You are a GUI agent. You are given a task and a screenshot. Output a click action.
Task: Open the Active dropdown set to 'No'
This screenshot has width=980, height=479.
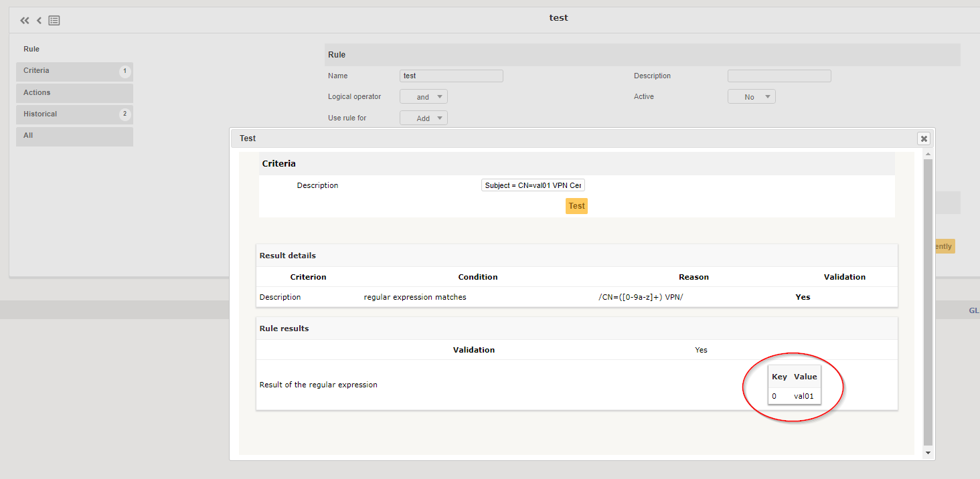tap(751, 96)
